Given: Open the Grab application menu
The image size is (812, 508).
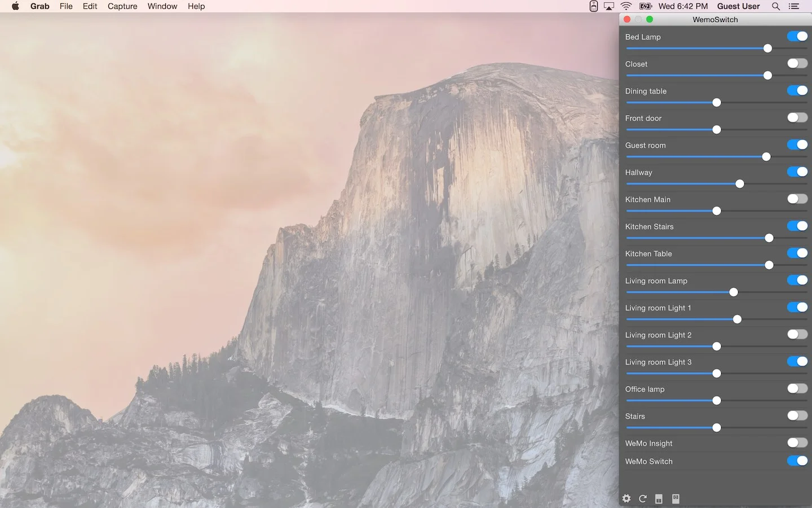Looking at the screenshot, I should [40, 6].
